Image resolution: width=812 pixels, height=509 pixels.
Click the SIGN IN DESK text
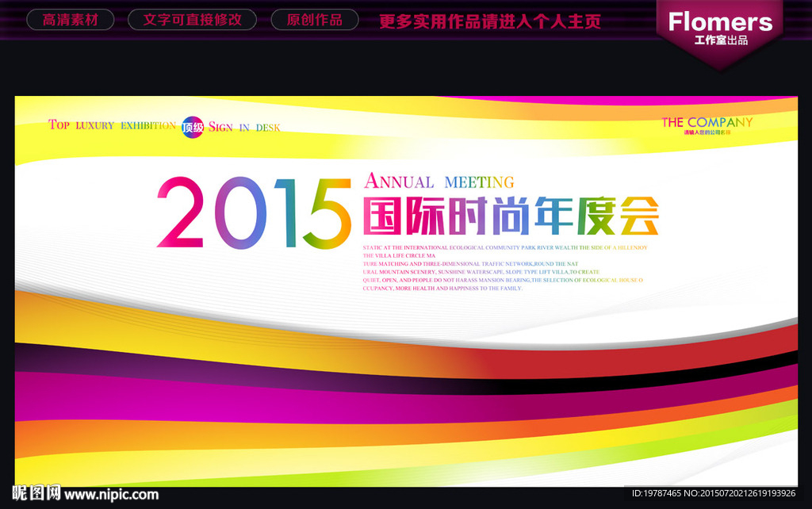tap(244, 128)
